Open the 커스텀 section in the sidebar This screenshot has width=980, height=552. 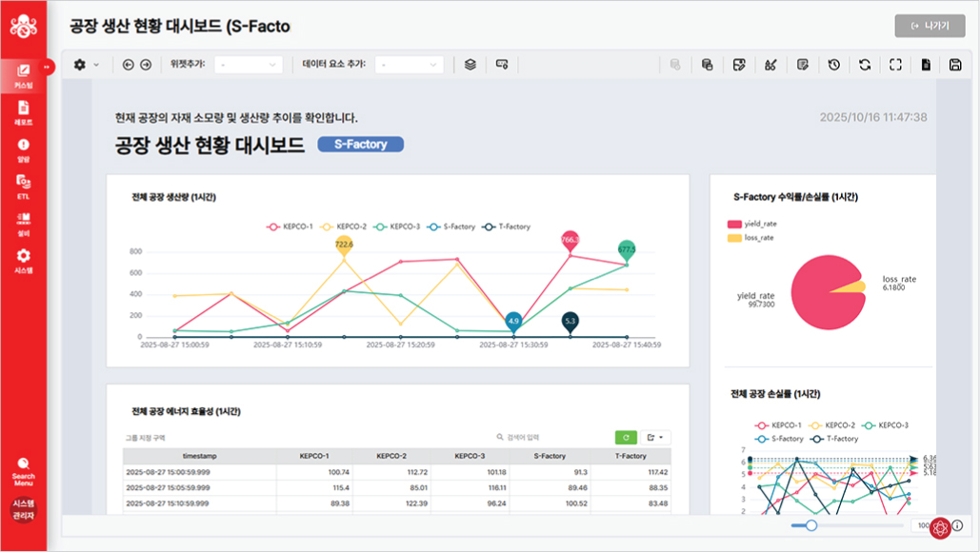pyautogui.click(x=23, y=76)
